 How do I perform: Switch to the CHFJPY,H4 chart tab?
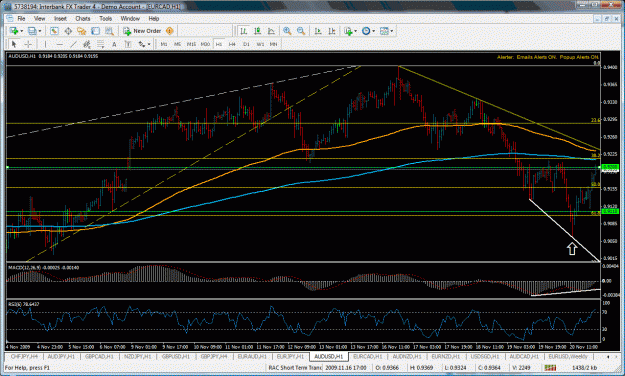point(24,356)
